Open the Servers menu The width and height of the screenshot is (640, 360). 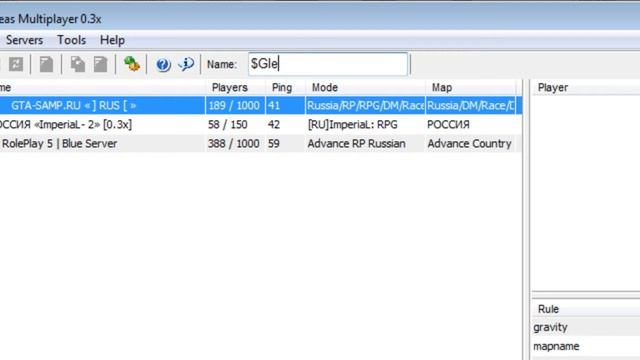[x=24, y=40]
